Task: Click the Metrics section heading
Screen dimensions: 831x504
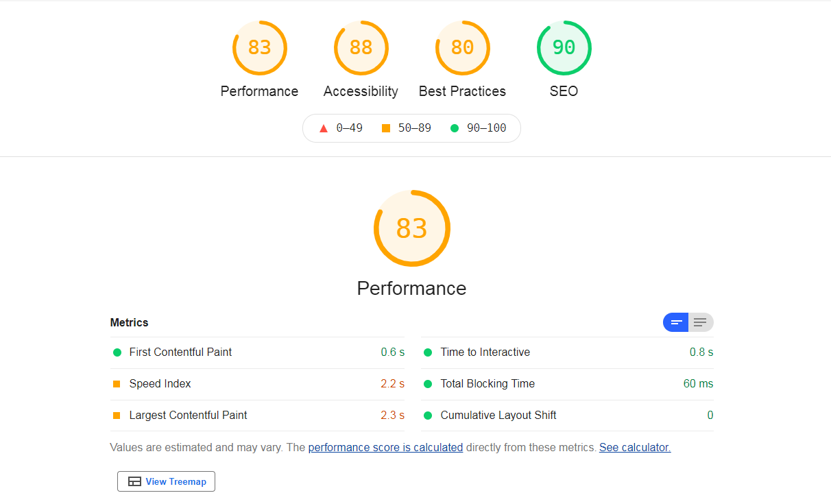Action: (129, 322)
